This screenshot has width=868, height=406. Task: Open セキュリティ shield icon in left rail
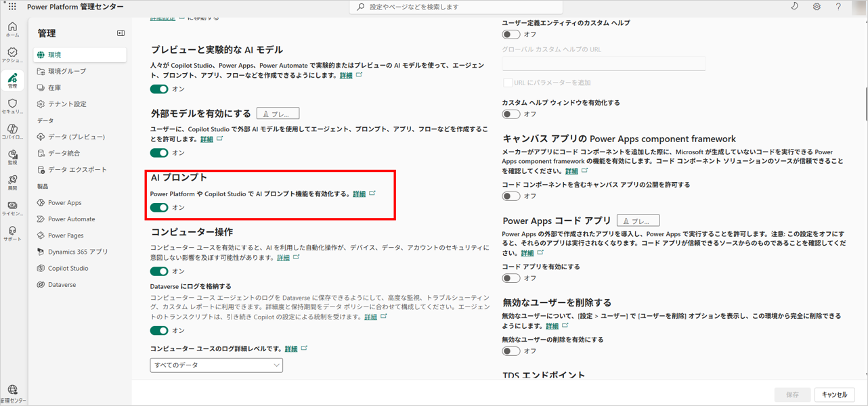tap(12, 106)
